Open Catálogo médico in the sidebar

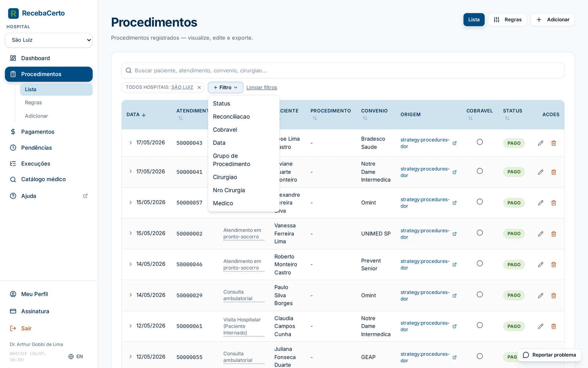[x=49, y=179]
